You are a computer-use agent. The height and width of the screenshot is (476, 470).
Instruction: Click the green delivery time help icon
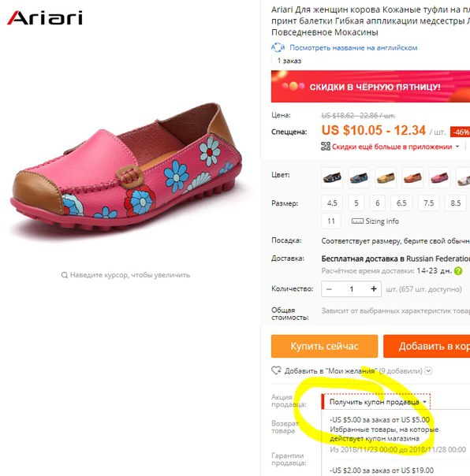pos(458,271)
